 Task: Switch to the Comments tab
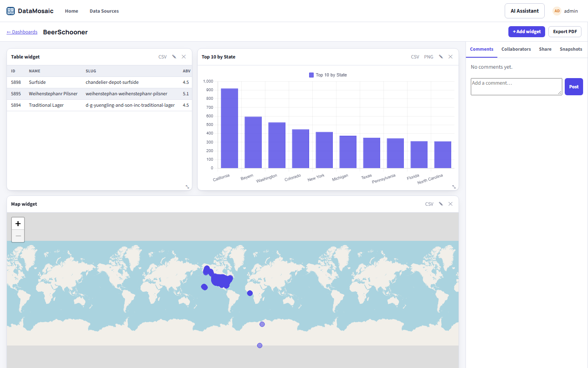481,49
